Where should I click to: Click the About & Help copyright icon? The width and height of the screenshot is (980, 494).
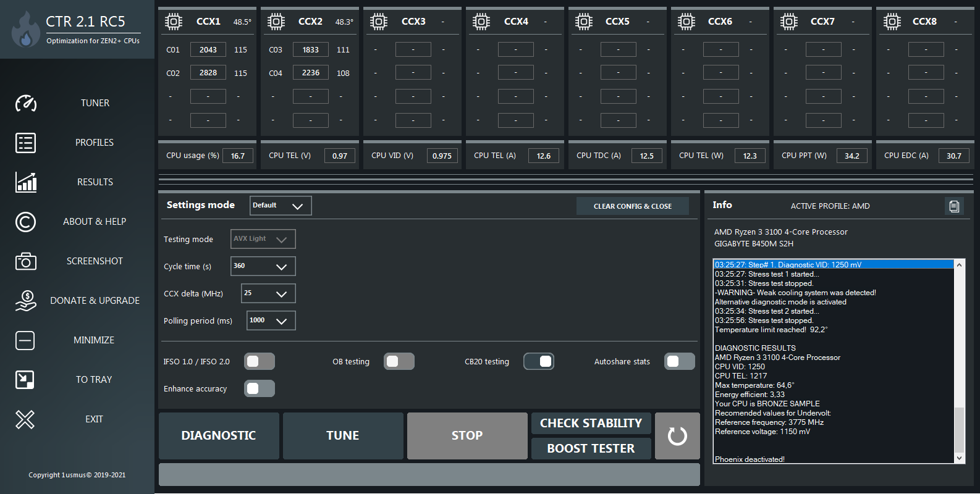pos(25,222)
